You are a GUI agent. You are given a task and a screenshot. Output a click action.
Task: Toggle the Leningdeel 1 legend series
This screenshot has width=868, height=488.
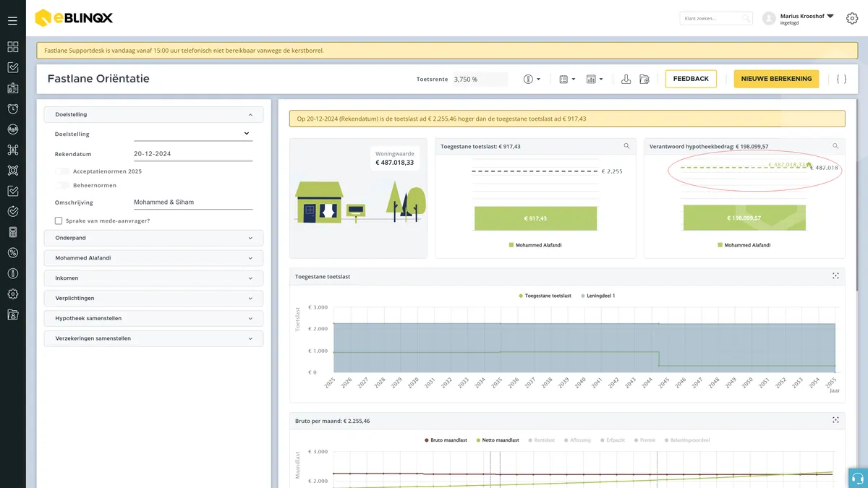pos(597,296)
